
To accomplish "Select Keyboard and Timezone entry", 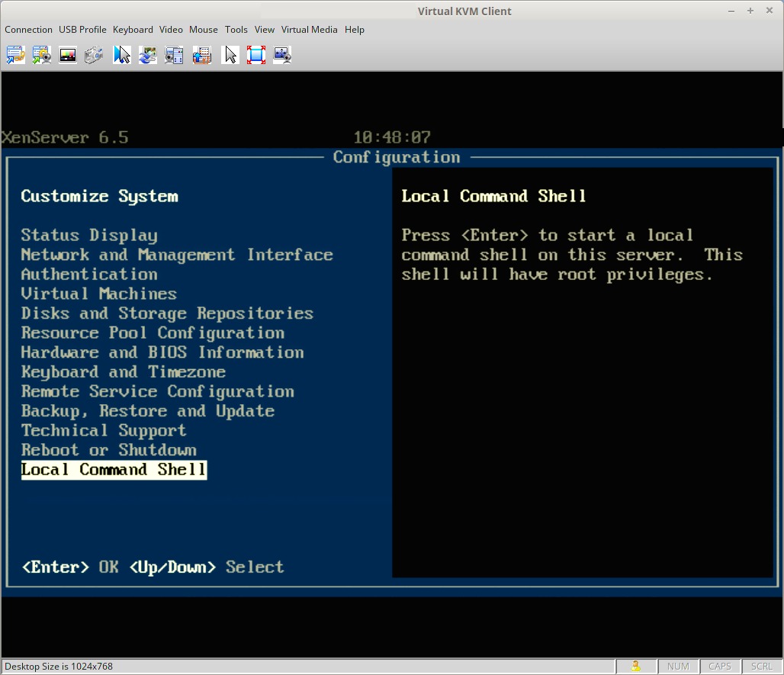I will pos(124,372).
